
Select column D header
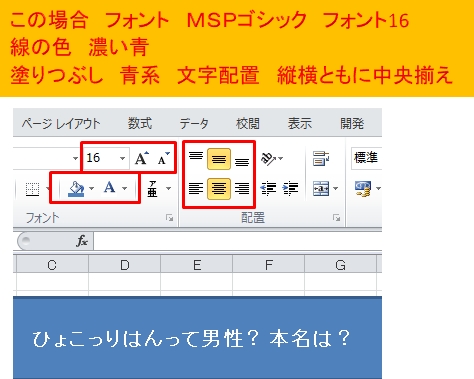124,265
